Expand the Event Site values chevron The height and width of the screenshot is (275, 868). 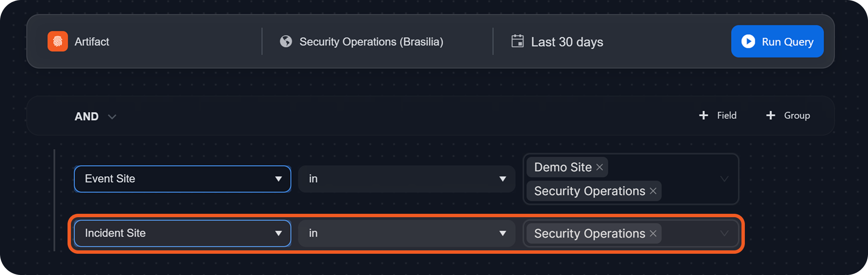pyautogui.click(x=724, y=179)
